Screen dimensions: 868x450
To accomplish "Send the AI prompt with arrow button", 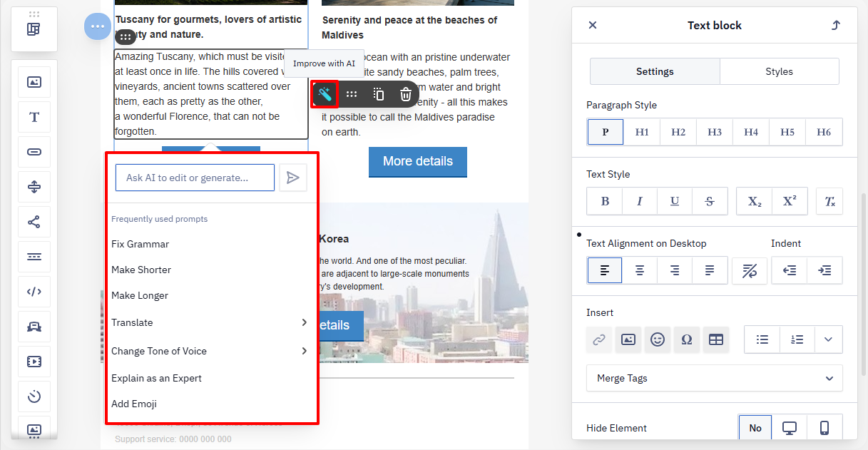I will click(x=293, y=178).
